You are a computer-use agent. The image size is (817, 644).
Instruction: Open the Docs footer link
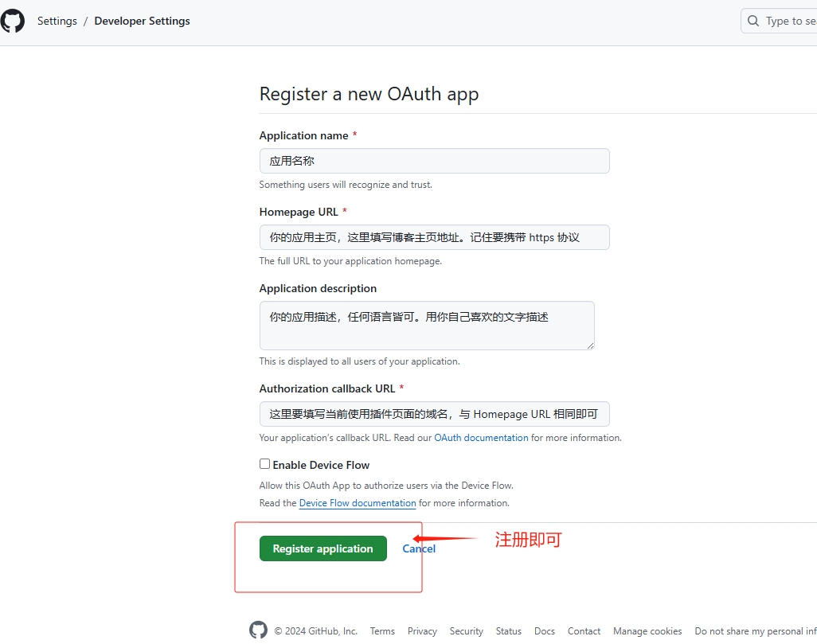tap(545, 631)
